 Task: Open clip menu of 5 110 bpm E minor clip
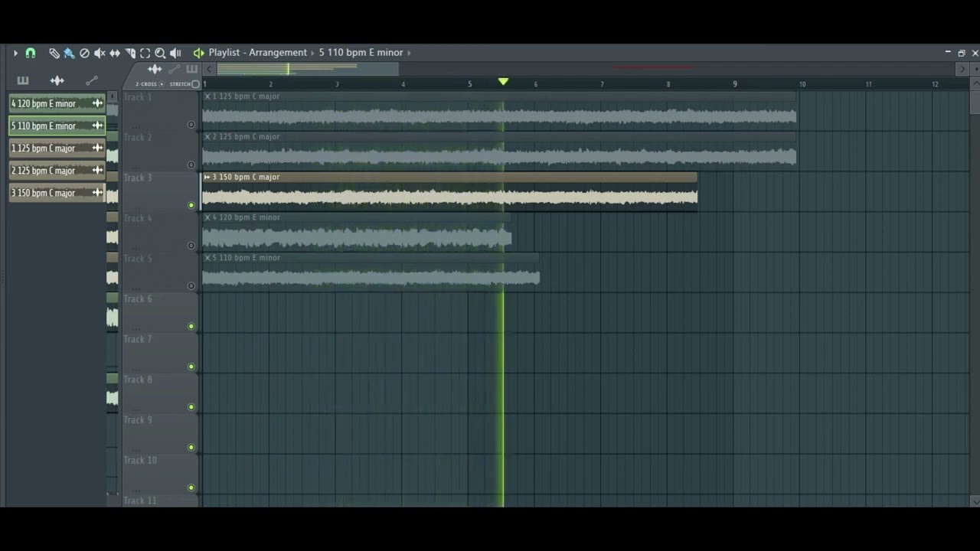207,258
